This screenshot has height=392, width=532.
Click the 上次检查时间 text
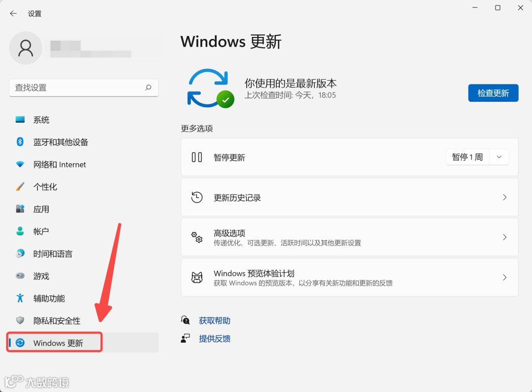point(290,95)
